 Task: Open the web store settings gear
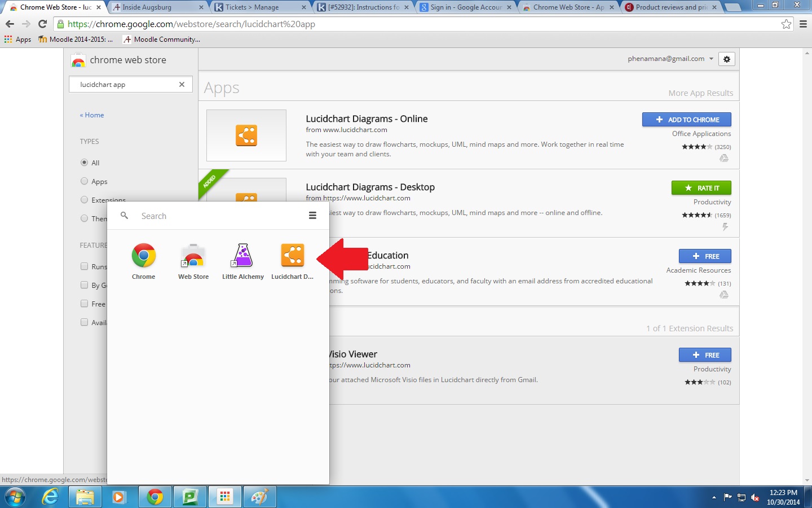727,59
